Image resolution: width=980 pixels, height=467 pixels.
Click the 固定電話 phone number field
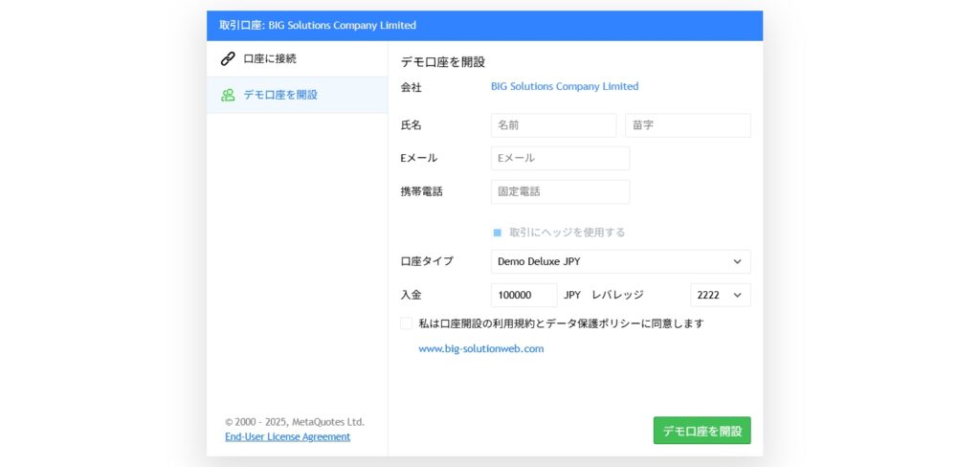(560, 191)
